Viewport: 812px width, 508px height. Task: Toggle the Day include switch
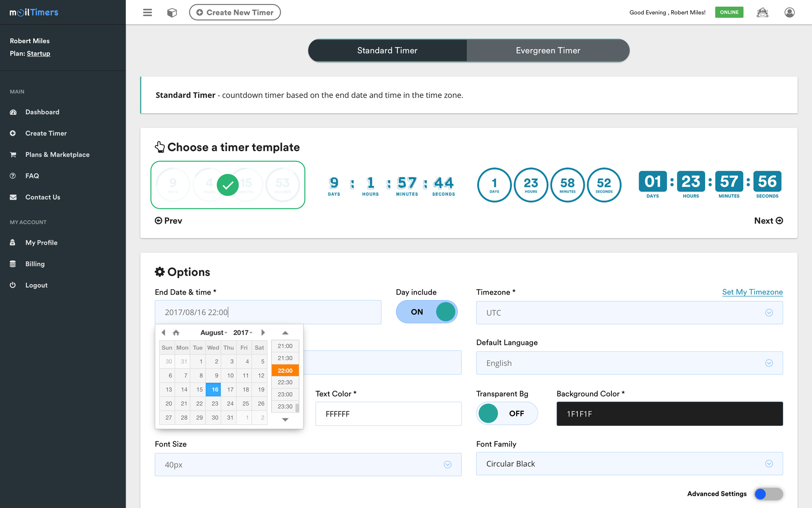[426, 312]
